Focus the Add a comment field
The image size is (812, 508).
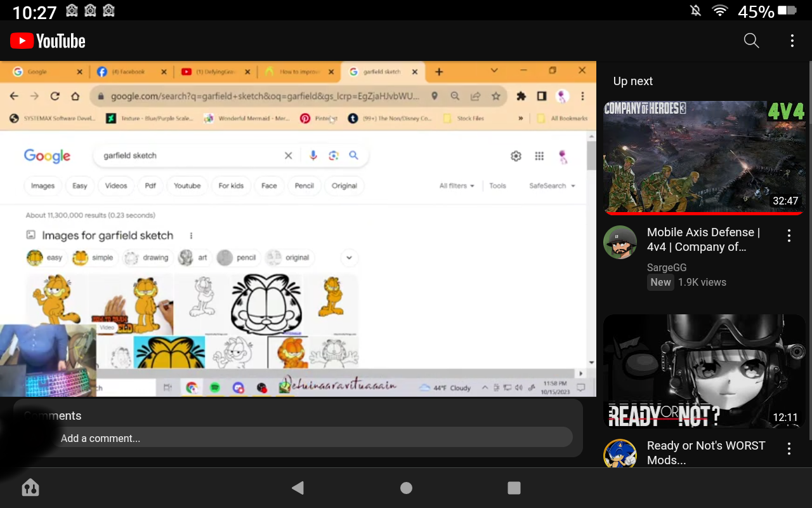point(313,438)
